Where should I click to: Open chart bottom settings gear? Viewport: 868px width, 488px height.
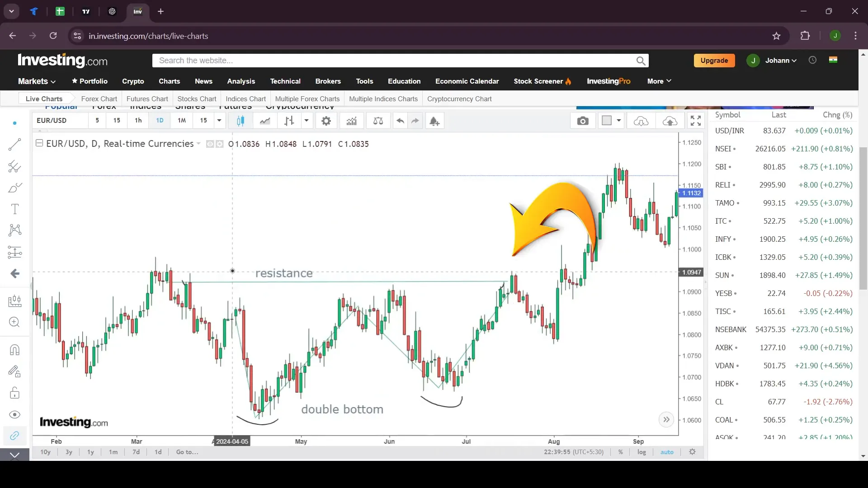692,452
